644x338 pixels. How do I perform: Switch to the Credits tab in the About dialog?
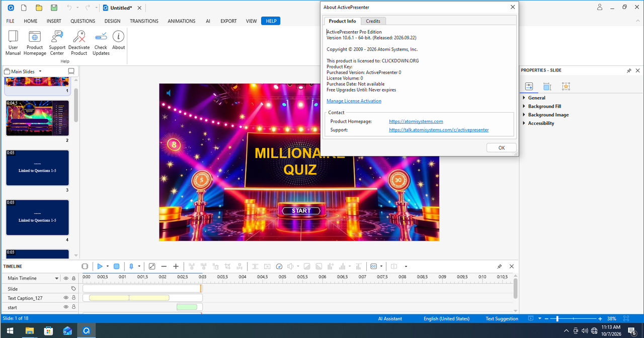pyautogui.click(x=373, y=21)
